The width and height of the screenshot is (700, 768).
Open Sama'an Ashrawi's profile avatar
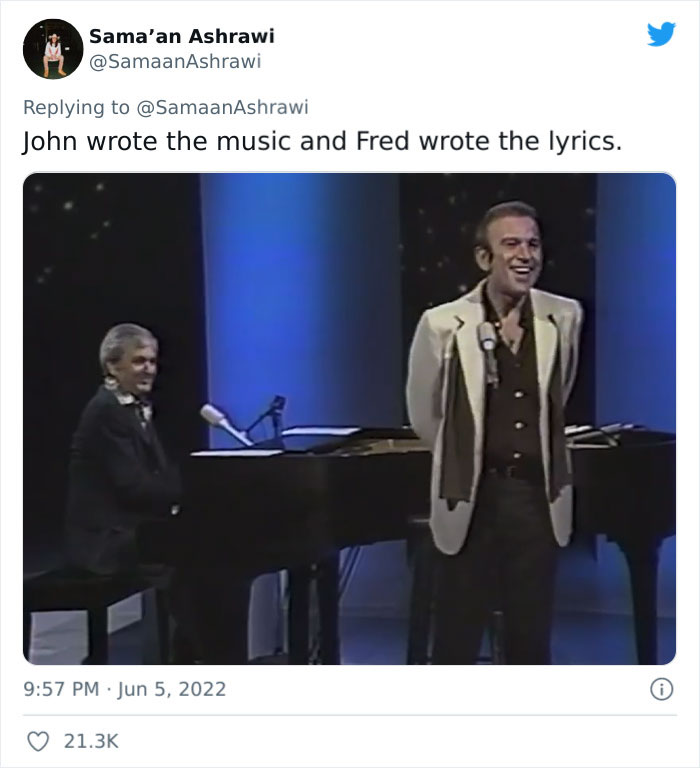click(52, 48)
